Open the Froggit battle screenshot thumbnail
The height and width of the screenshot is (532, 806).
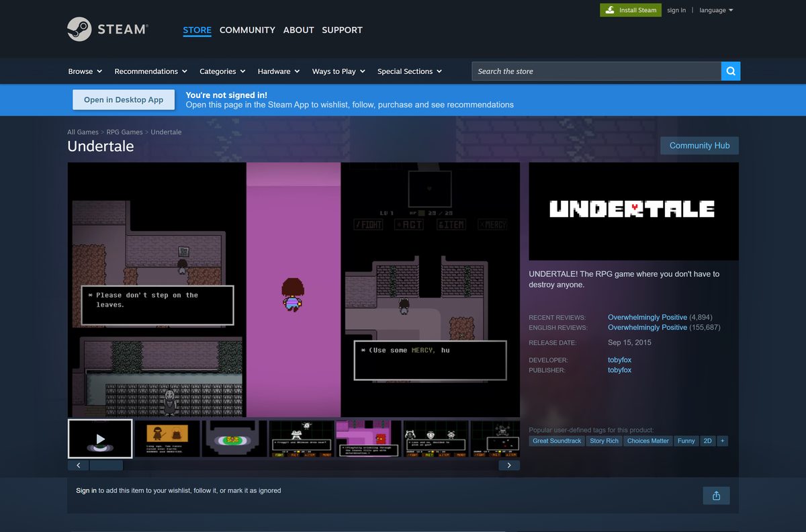(x=302, y=439)
